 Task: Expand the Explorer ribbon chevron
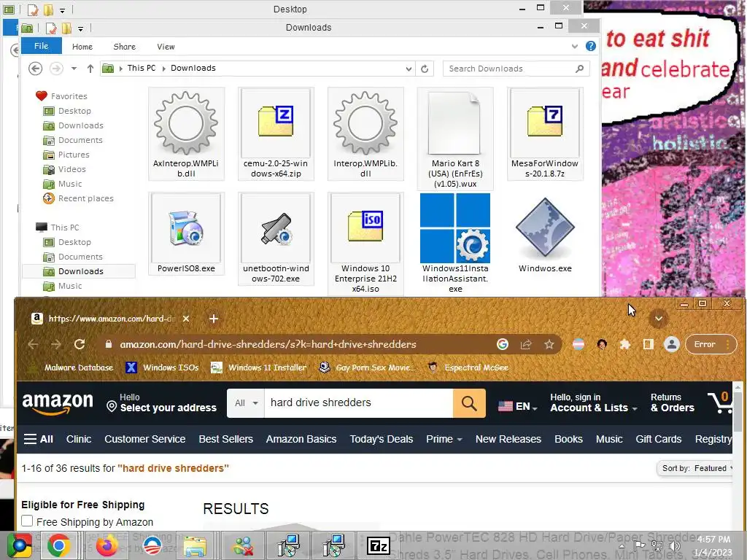pyautogui.click(x=575, y=46)
